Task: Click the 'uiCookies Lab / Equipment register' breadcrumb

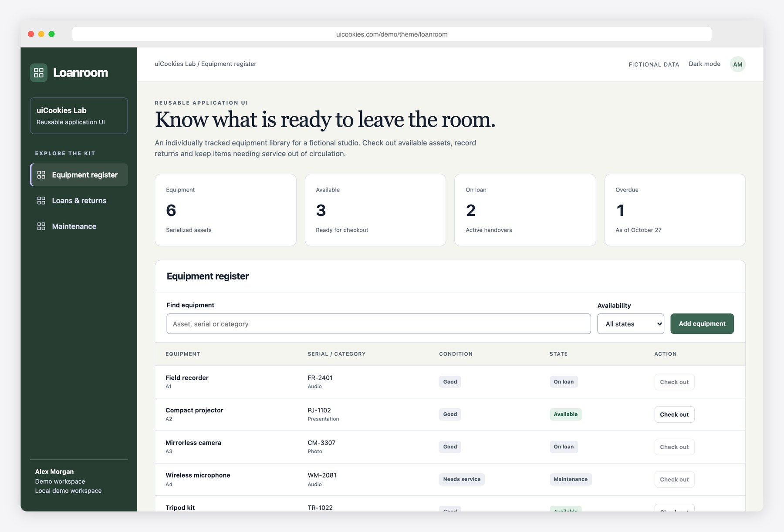Action: click(206, 64)
